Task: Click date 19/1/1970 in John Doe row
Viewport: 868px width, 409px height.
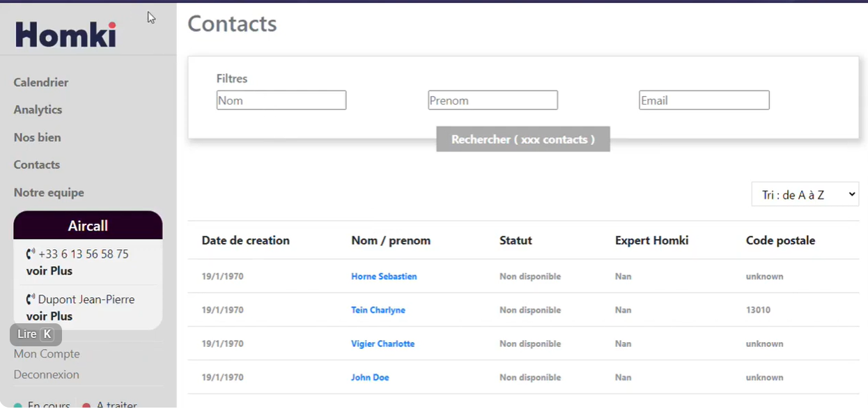Action: click(222, 378)
